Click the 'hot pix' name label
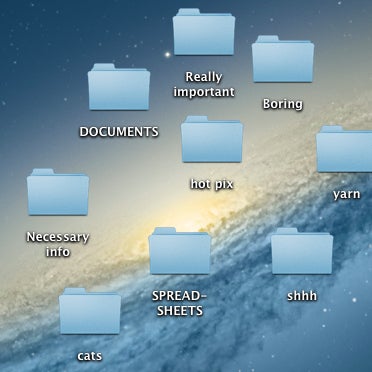The height and width of the screenshot is (372, 372). point(212,184)
